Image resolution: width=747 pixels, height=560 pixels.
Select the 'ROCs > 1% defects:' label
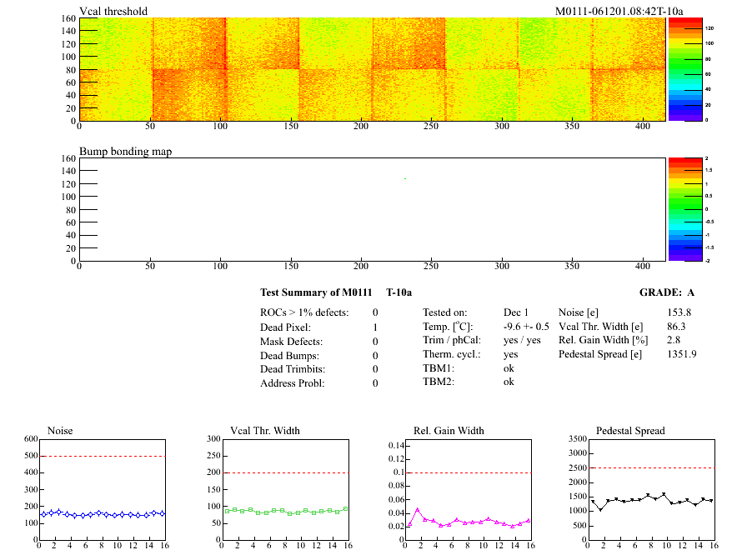click(303, 312)
